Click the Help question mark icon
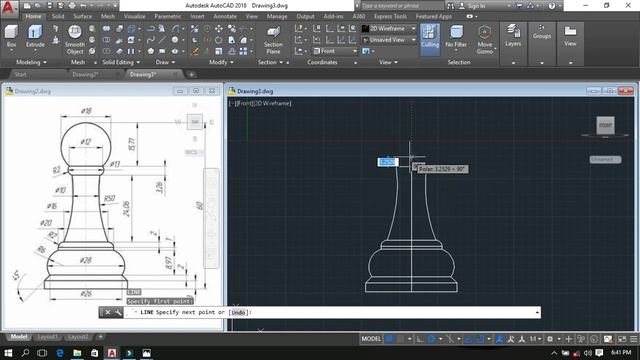 coord(552,6)
